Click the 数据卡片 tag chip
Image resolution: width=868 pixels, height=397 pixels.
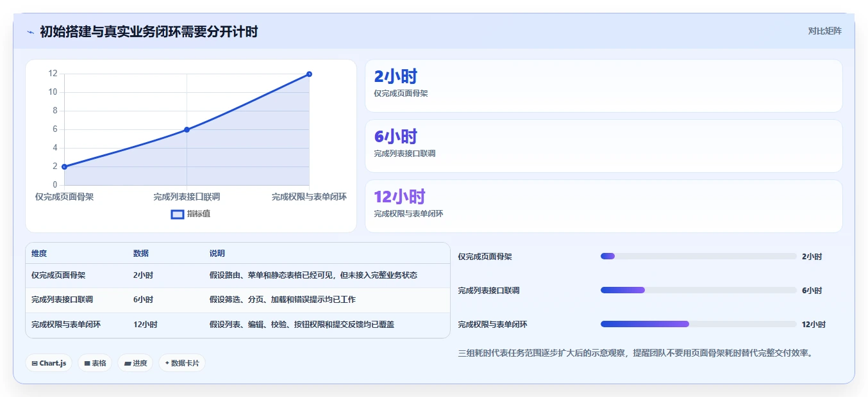(182, 363)
